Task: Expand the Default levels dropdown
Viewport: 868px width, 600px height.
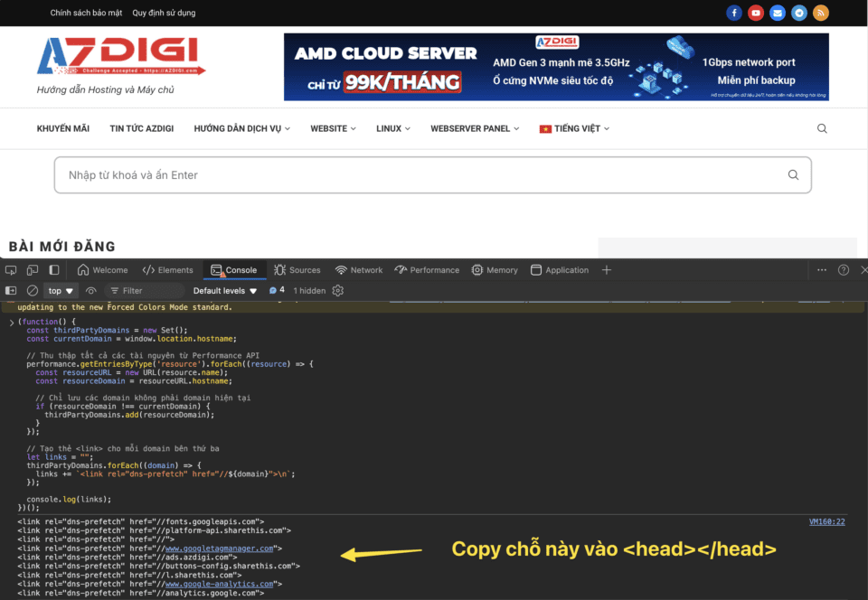Action: tap(225, 291)
